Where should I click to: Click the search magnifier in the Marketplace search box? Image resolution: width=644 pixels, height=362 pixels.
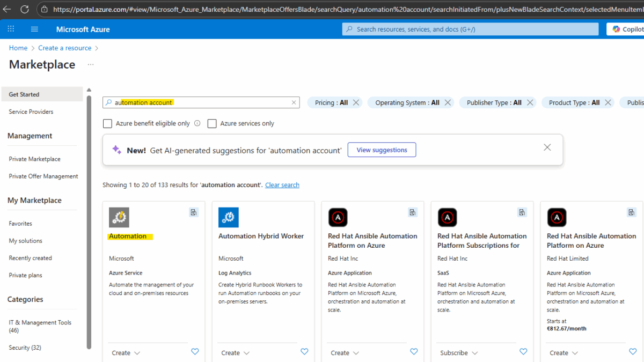(109, 102)
